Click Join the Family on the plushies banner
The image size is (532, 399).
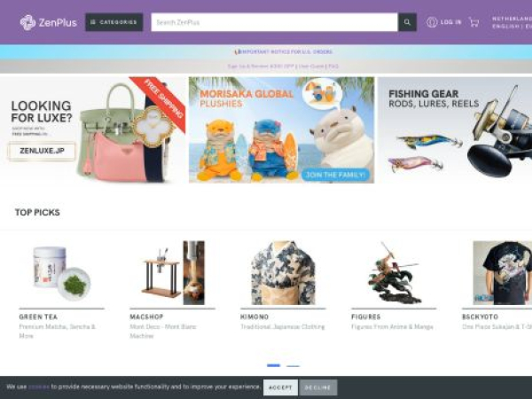[x=335, y=175]
